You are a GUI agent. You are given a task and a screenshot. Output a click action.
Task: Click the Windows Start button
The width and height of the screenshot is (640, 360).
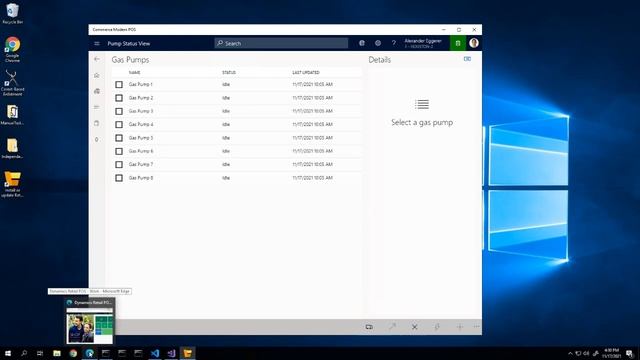pos(8,353)
